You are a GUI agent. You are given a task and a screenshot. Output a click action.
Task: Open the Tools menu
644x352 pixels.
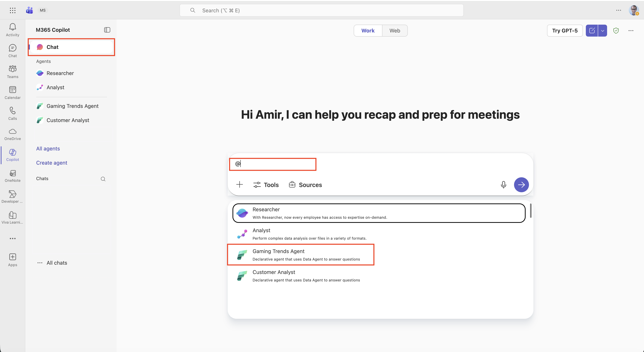(266, 185)
